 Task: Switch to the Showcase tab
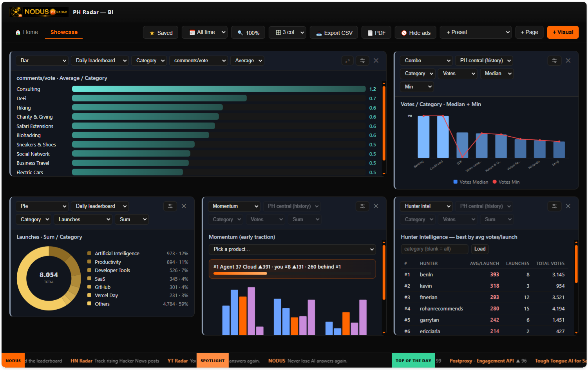click(x=64, y=32)
